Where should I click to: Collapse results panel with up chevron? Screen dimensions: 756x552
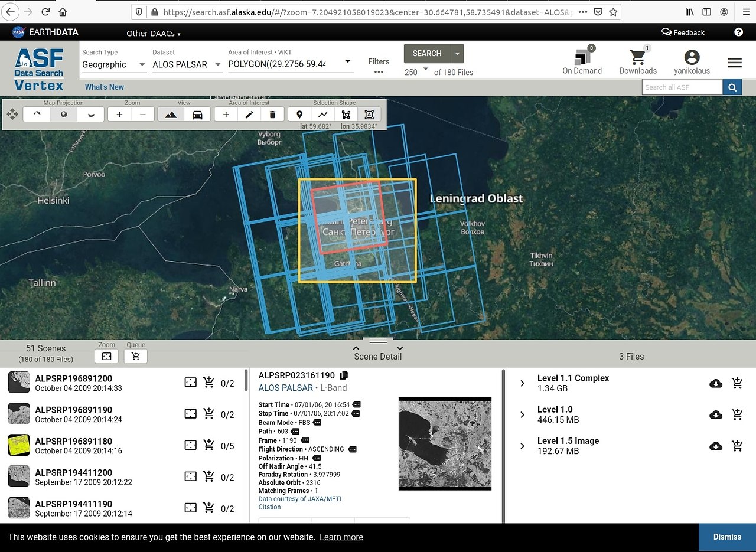tap(356, 348)
